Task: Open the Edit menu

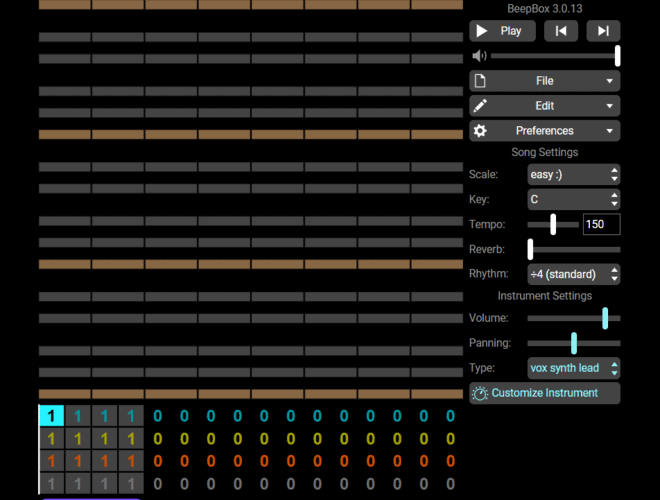Action: point(545,106)
